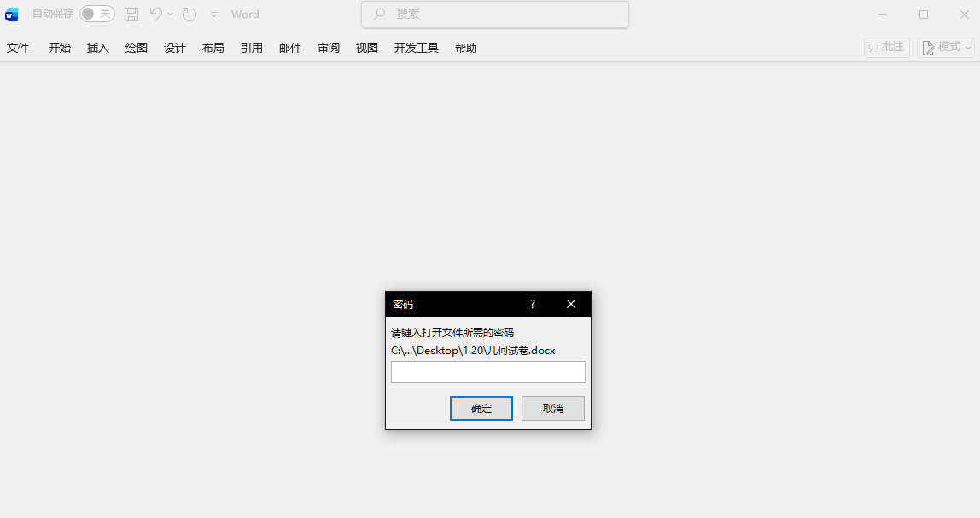Switch to the 绘图 ribbon tab

click(x=136, y=48)
